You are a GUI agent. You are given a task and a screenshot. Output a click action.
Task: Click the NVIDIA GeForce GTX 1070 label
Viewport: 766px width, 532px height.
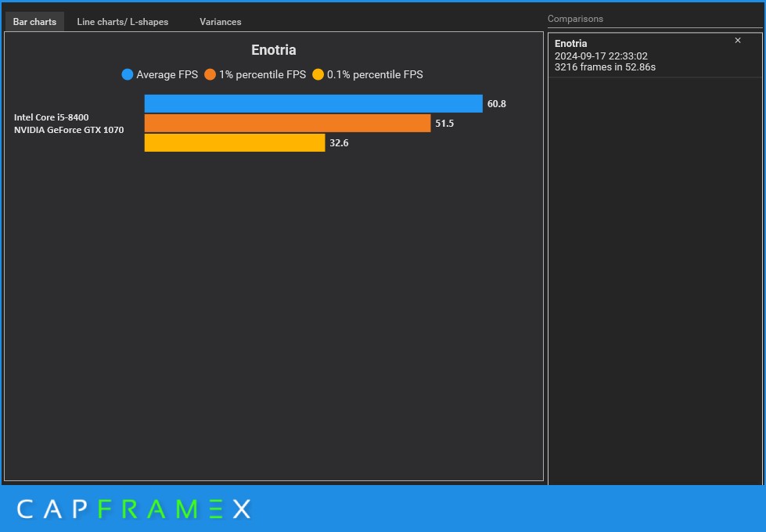pyautogui.click(x=69, y=130)
